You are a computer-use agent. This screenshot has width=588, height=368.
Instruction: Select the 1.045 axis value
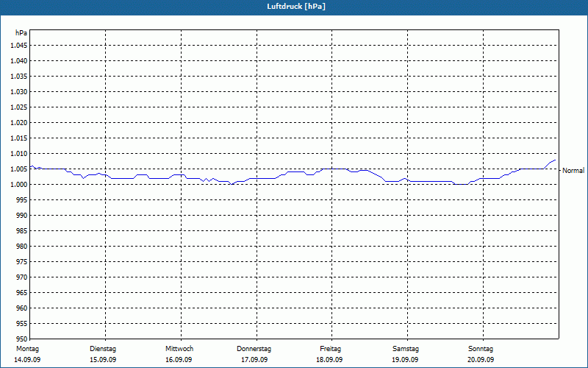[19, 46]
